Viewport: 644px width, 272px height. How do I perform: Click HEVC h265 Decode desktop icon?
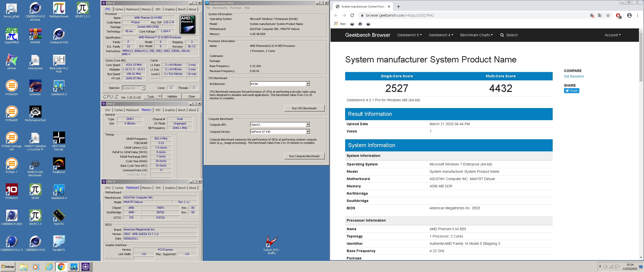tap(59, 141)
